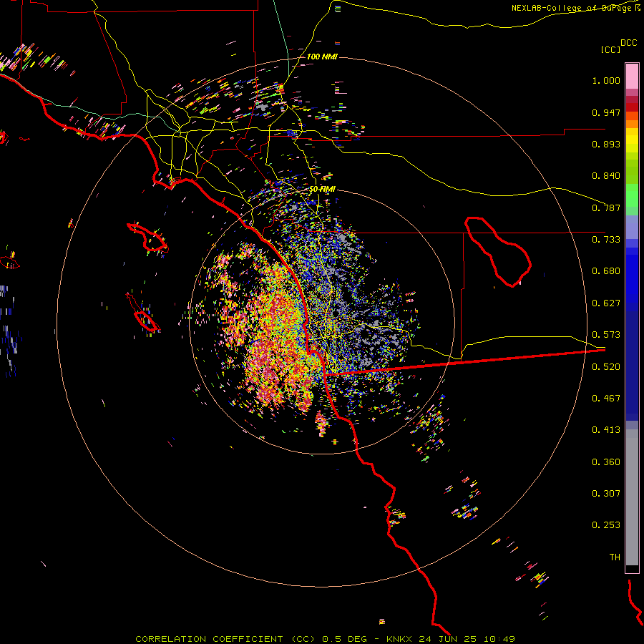The width and height of the screenshot is (644, 644).
Task: Click the TH threshold label
Action: point(615,557)
